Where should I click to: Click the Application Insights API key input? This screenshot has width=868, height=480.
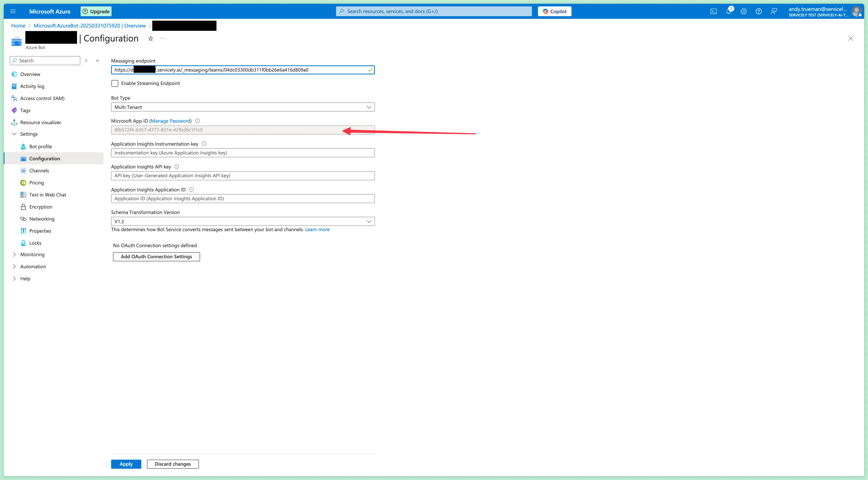243,176
